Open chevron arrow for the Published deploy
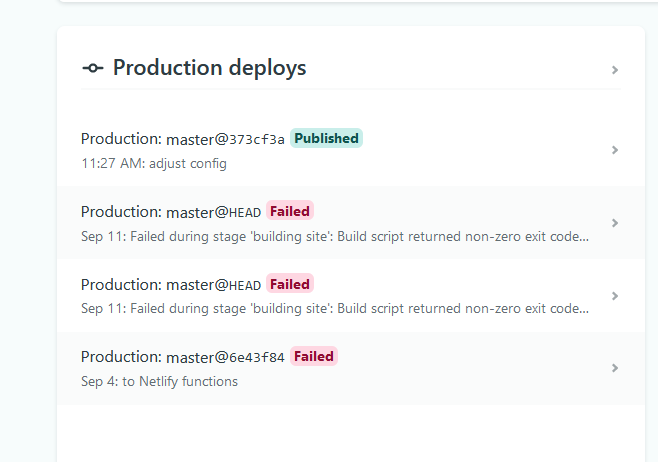The height and width of the screenshot is (462, 658). coord(615,150)
